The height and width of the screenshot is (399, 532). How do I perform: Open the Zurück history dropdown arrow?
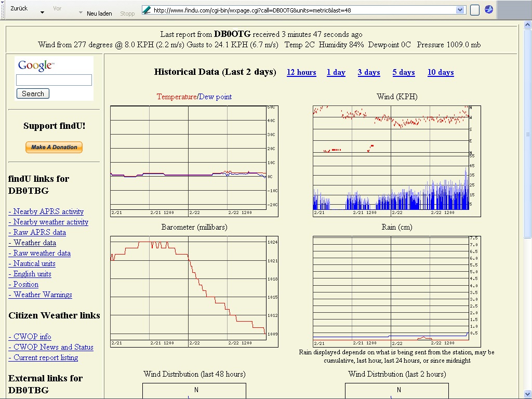click(42, 12)
